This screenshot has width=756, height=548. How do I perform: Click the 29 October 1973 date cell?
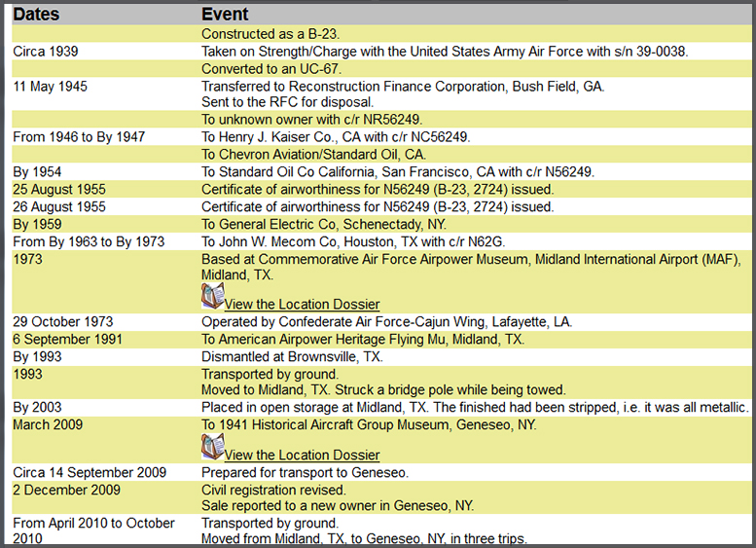click(x=62, y=321)
